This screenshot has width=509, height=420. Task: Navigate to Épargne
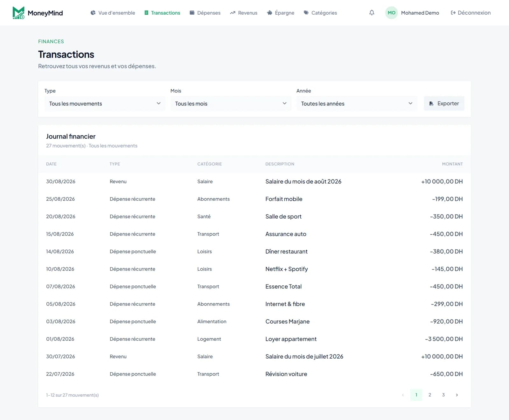[x=280, y=13]
